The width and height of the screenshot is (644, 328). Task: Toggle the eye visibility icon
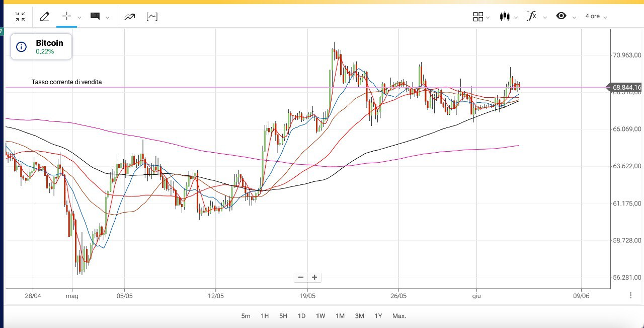561,16
